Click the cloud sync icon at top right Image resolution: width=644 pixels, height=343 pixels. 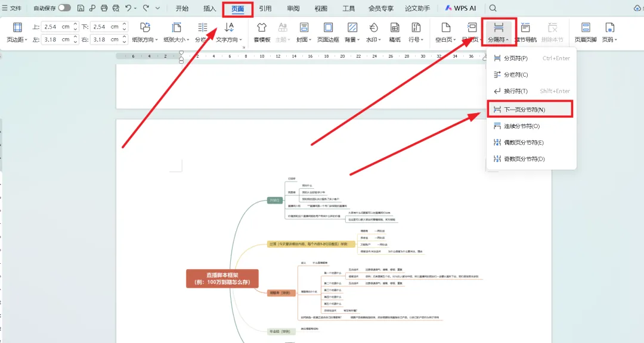click(x=637, y=8)
